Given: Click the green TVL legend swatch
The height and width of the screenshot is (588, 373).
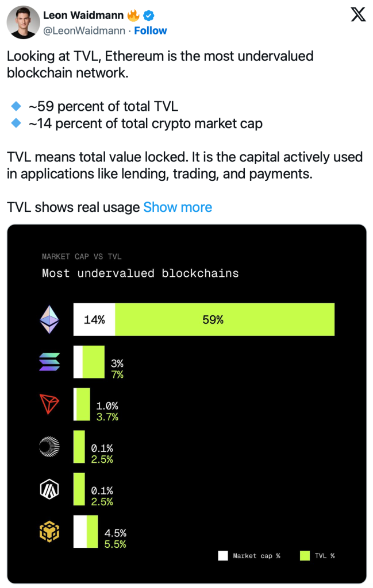Looking at the screenshot, I should (305, 556).
